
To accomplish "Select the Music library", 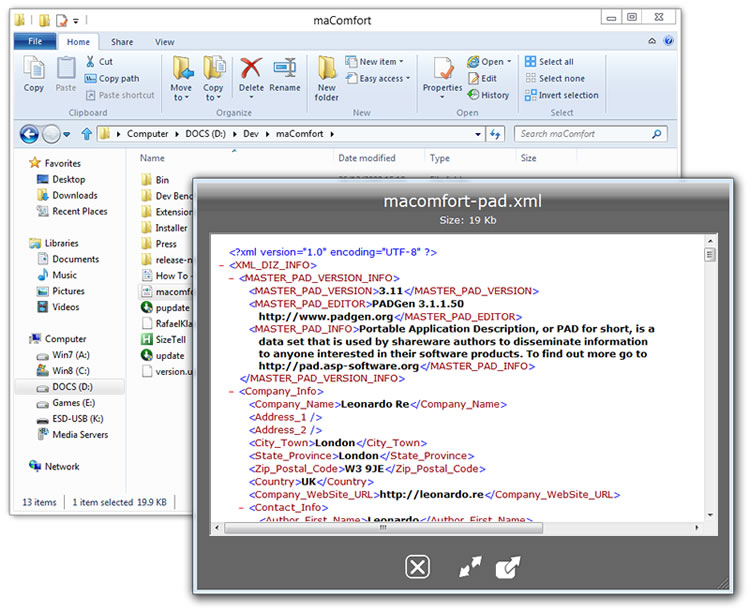I will (57, 275).
